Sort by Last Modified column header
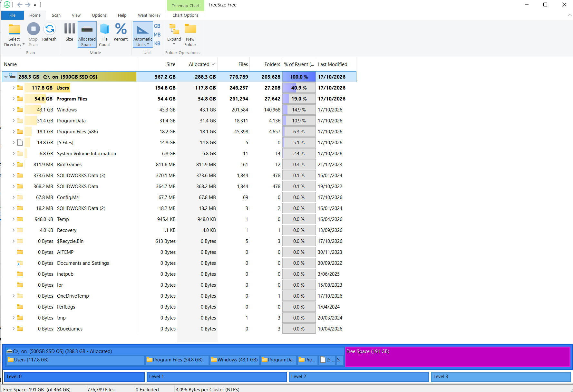 click(336, 64)
